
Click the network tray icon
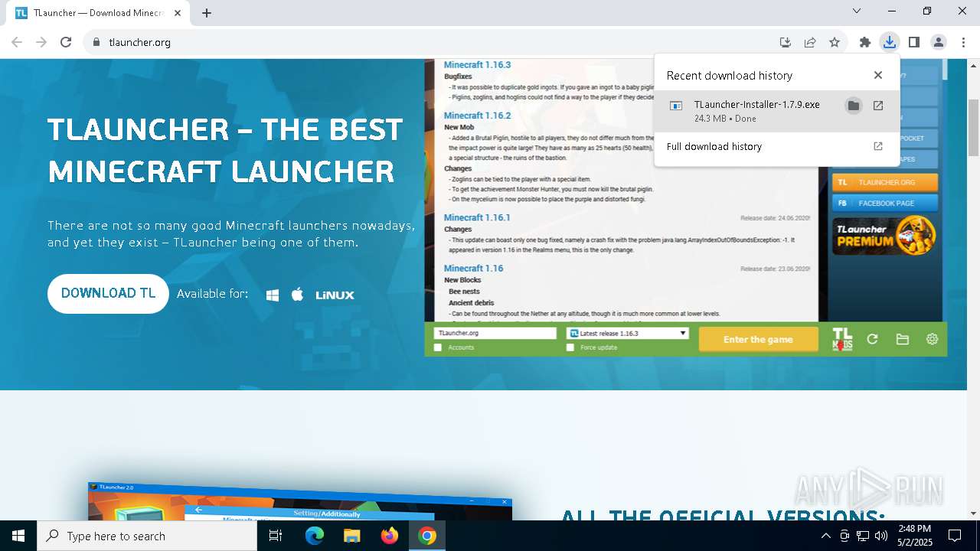click(x=863, y=536)
